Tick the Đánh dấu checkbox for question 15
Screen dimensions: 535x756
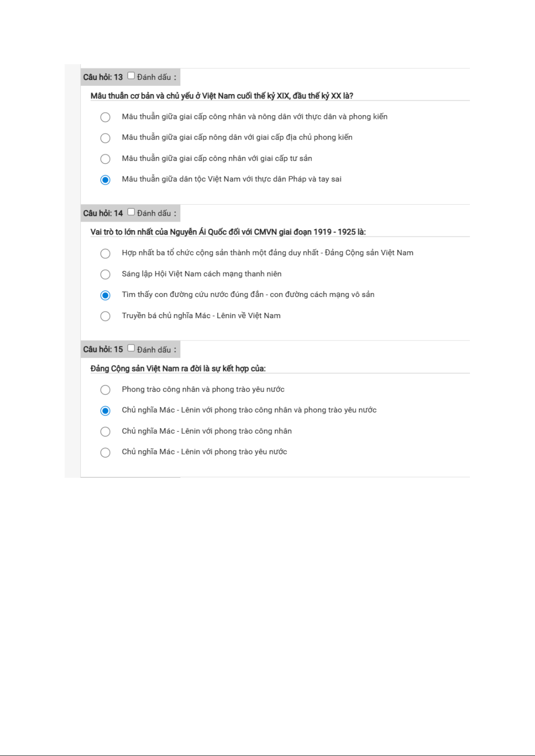tap(131, 348)
